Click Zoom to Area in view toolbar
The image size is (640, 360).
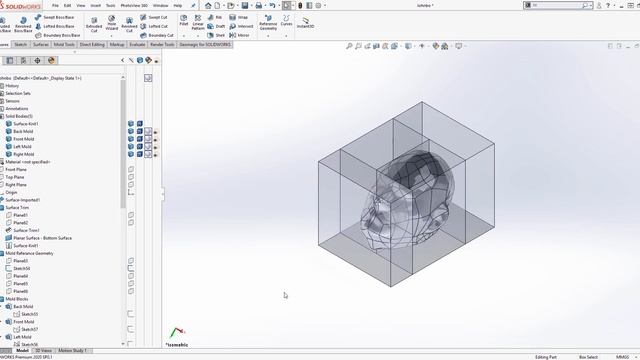[358, 46]
